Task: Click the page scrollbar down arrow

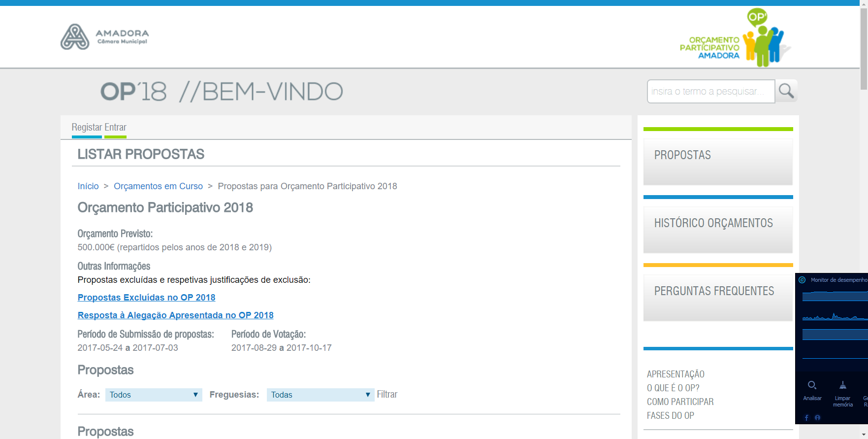Action: click(864, 435)
